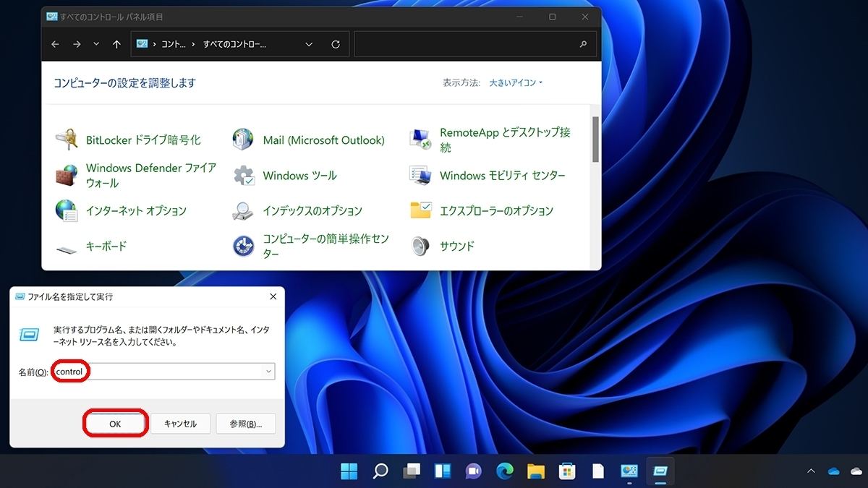The height and width of the screenshot is (488, 868).
Task: Open インデックスのオプション icon
Action: point(244,210)
